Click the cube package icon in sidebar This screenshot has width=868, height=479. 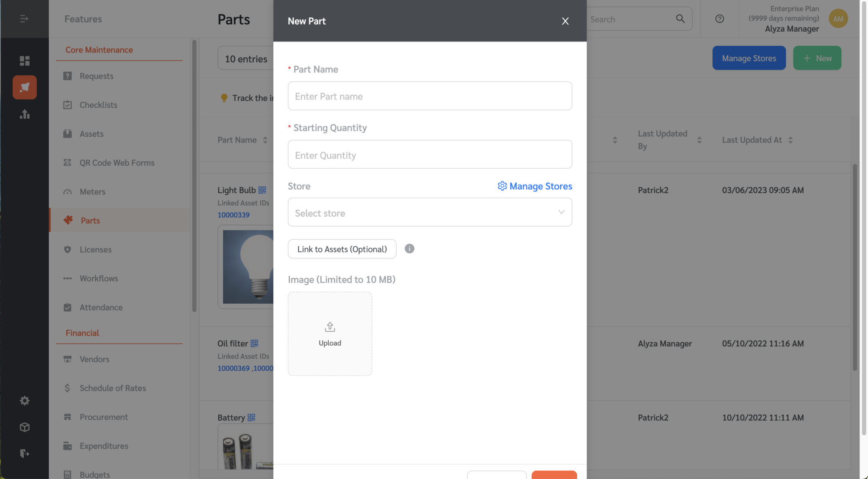(x=24, y=427)
